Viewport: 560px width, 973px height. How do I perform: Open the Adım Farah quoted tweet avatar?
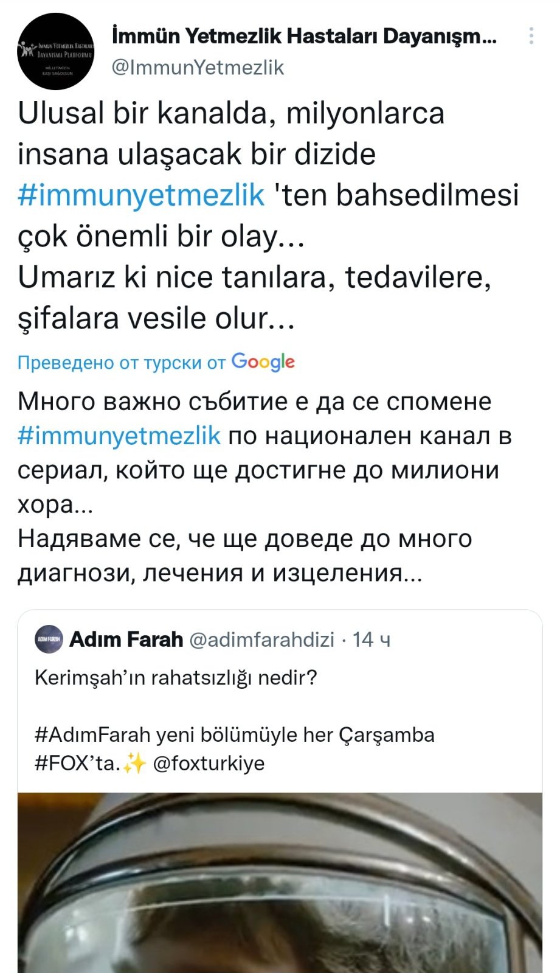pyautogui.click(x=49, y=640)
